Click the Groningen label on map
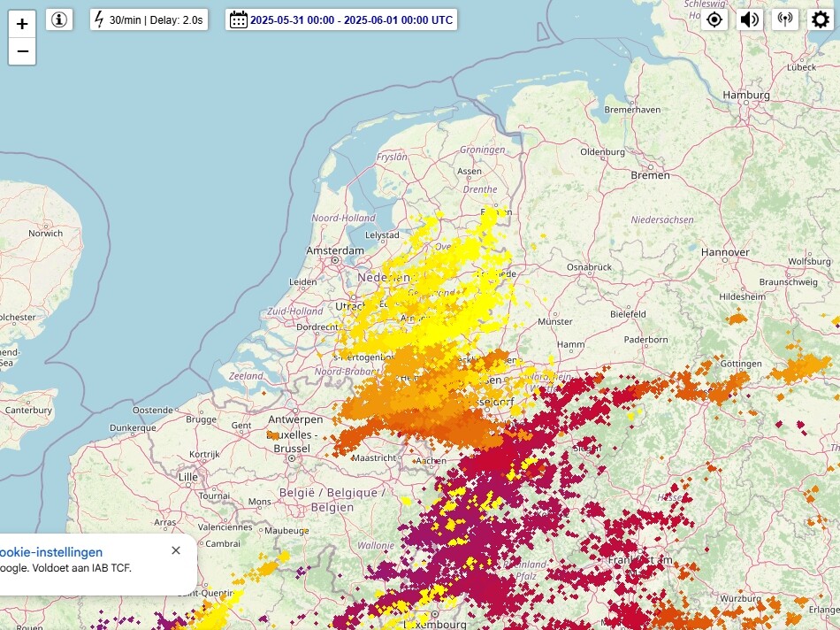The width and height of the screenshot is (840, 630). click(x=482, y=150)
